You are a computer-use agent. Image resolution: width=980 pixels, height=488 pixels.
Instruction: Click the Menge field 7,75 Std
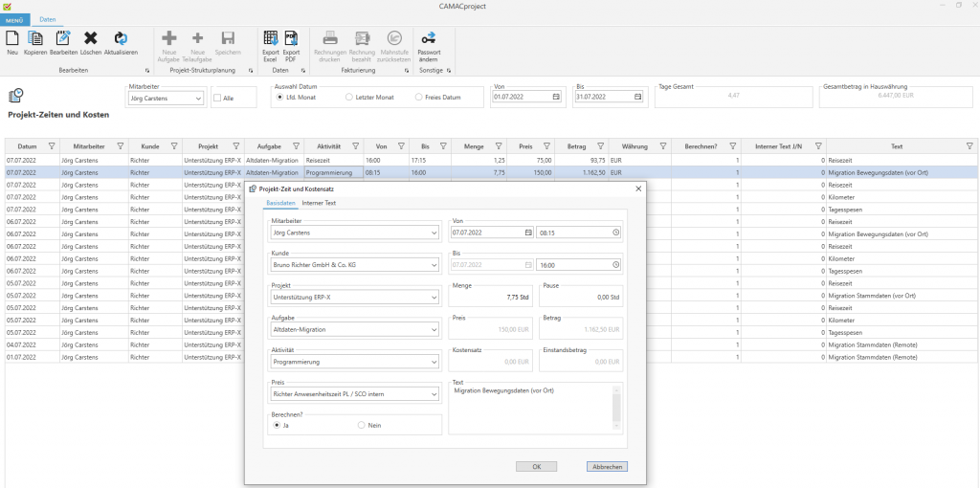pos(491,298)
